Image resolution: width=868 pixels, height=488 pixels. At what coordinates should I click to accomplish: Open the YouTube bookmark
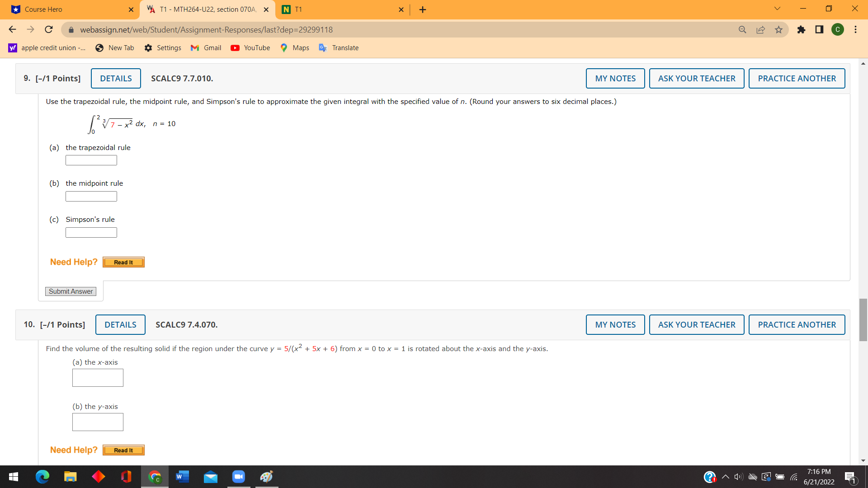250,48
